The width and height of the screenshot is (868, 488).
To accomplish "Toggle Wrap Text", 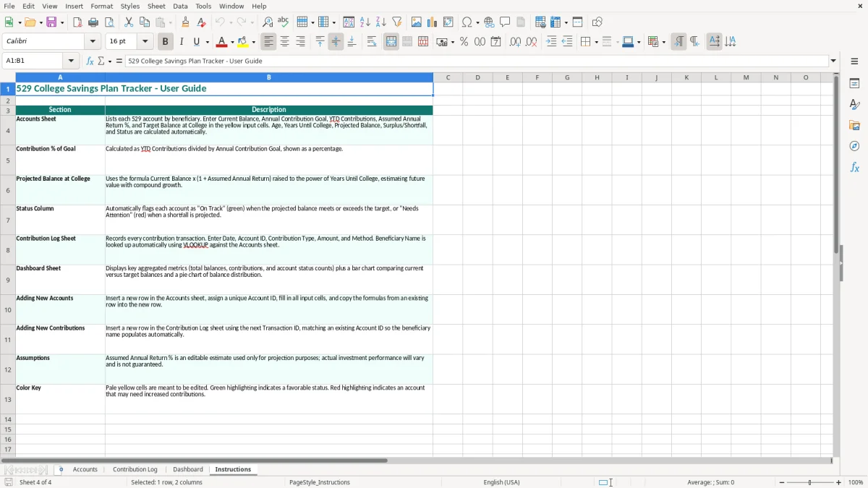I will (x=372, y=42).
